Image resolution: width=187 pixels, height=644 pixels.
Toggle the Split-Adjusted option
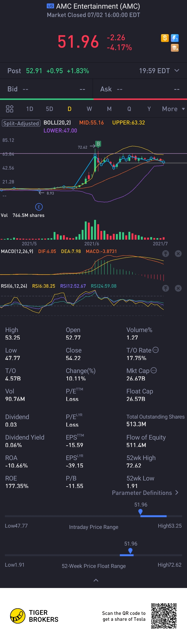pyautogui.click(x=21, y=123)
